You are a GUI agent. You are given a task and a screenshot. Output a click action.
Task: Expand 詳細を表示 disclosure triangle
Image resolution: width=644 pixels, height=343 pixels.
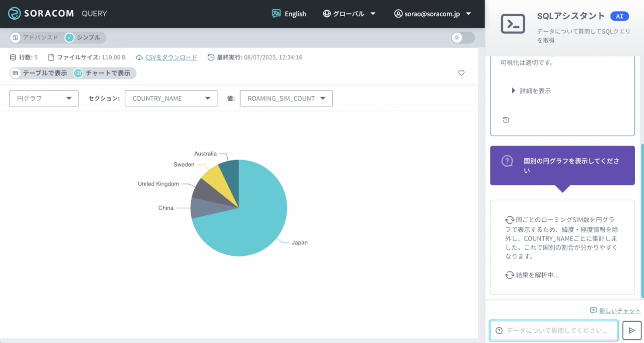[513, 91]
